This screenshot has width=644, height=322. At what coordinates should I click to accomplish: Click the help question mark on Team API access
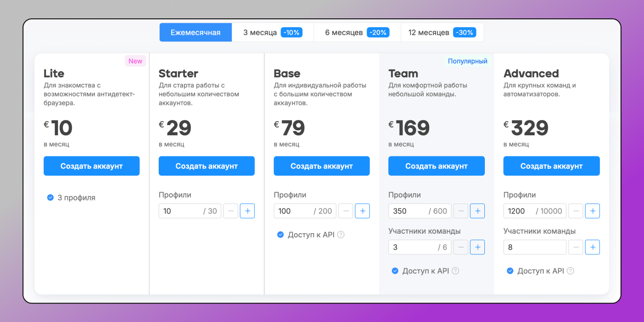pos(455,270)
